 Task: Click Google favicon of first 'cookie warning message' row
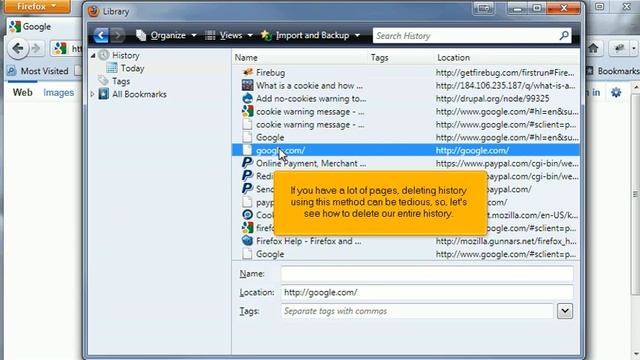point(247,111)
